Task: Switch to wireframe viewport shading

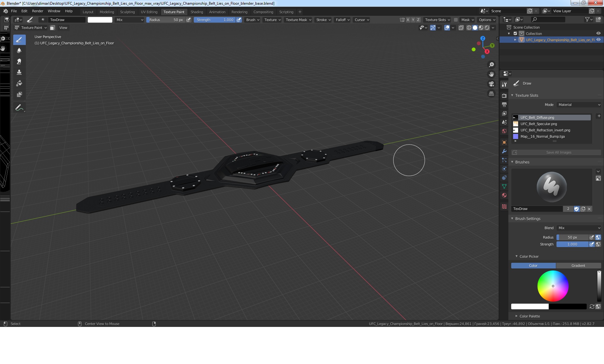Action: point(469,28)
